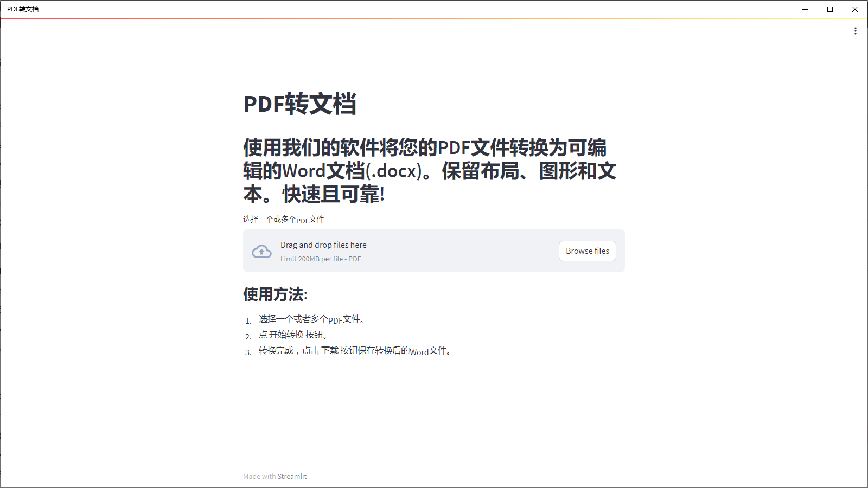Click the Made with footer text
The height and width of the screenshot is (488, 868).
pyautogui.click(x=259, y=477)
